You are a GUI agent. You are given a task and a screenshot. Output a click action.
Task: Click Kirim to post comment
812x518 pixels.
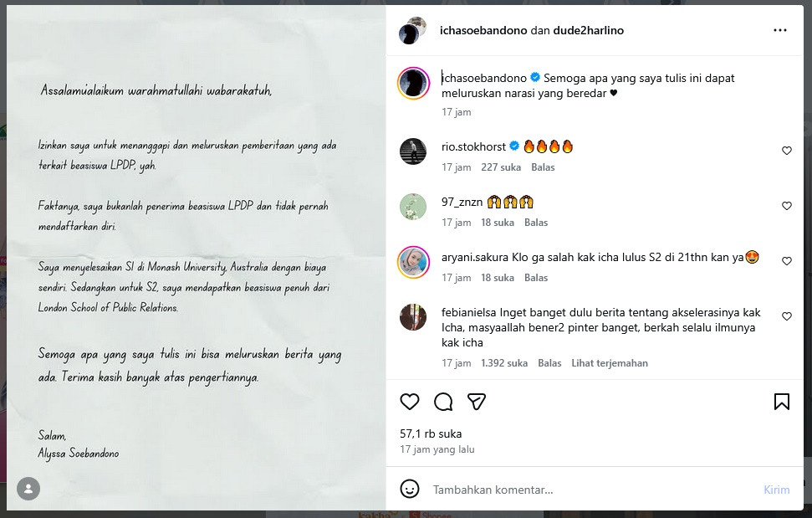[x=776, y=490]
